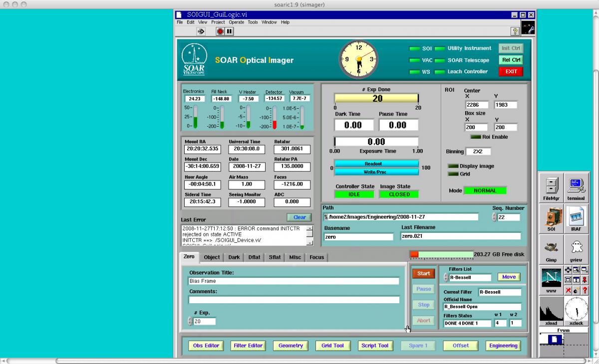Click the SOAR Telescope logo
The height and width of the screenshot is (364, 599).
[194, 59]
